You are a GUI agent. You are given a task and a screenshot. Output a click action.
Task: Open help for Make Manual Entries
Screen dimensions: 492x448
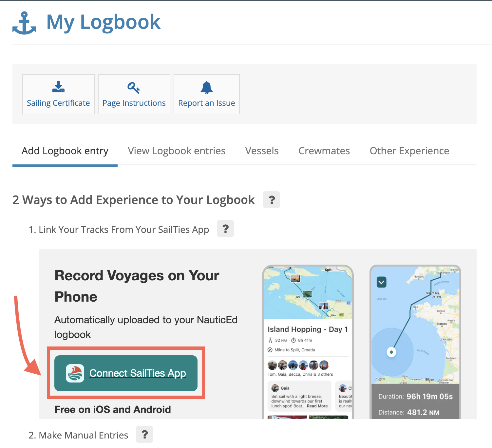pos(144,434)
